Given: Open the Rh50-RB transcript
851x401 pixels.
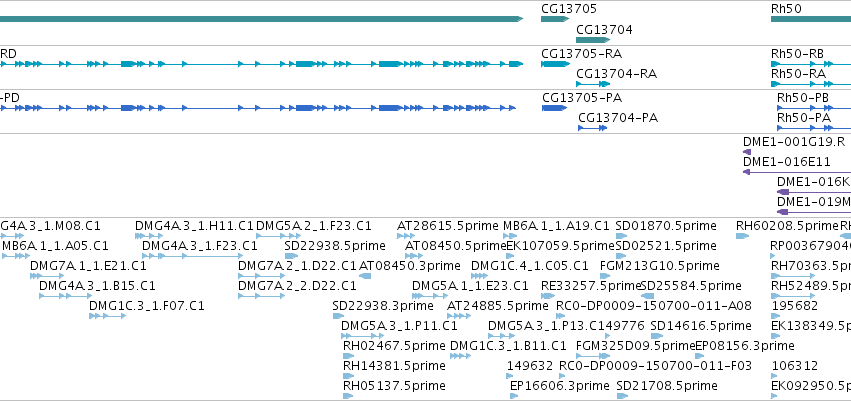Looking at the screenshot, I should click(x=811, y=64).
